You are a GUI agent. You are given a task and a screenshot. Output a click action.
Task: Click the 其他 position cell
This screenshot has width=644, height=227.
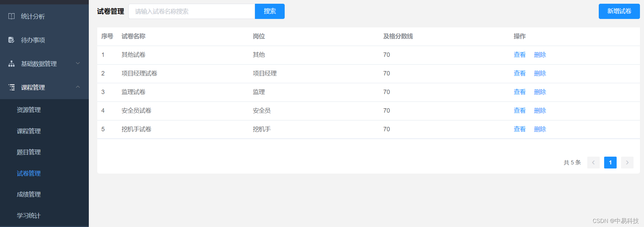[259, 55]
